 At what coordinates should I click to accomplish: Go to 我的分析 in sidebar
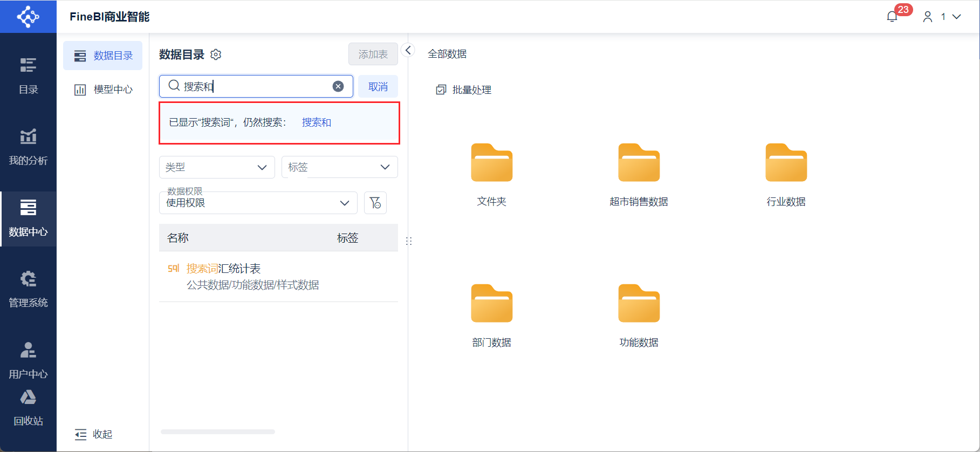[28, 147]
